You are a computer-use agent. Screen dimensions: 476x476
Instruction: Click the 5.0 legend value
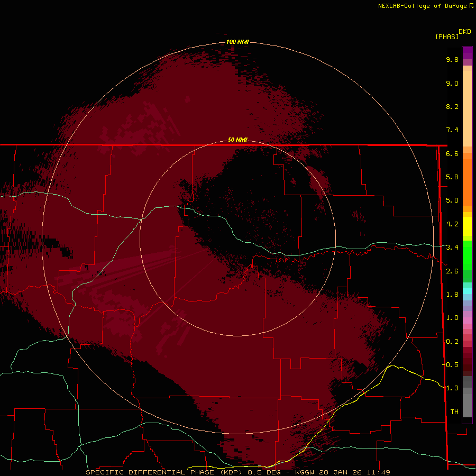[452, 200]
